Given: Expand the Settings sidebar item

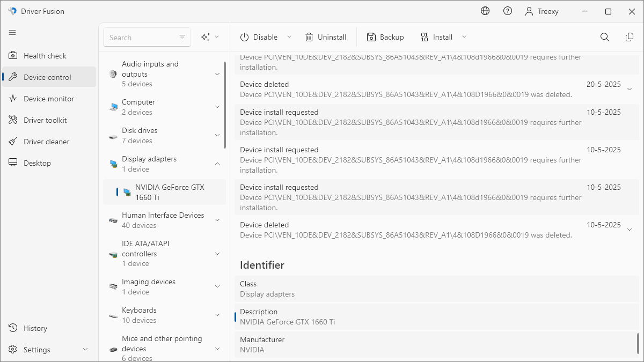Looking at the screenshot, I should pyautogui.click(x=85, y=350).
